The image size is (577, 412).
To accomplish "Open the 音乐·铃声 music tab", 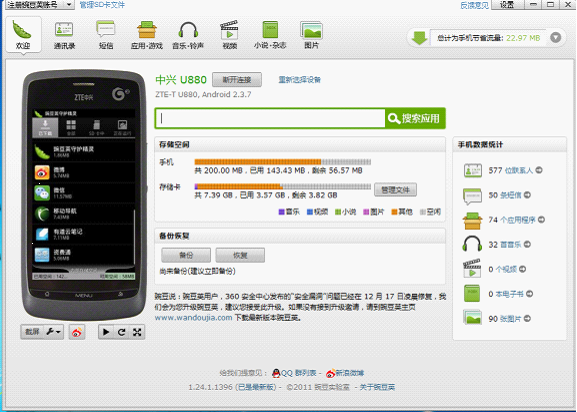I will coord(188,35).
